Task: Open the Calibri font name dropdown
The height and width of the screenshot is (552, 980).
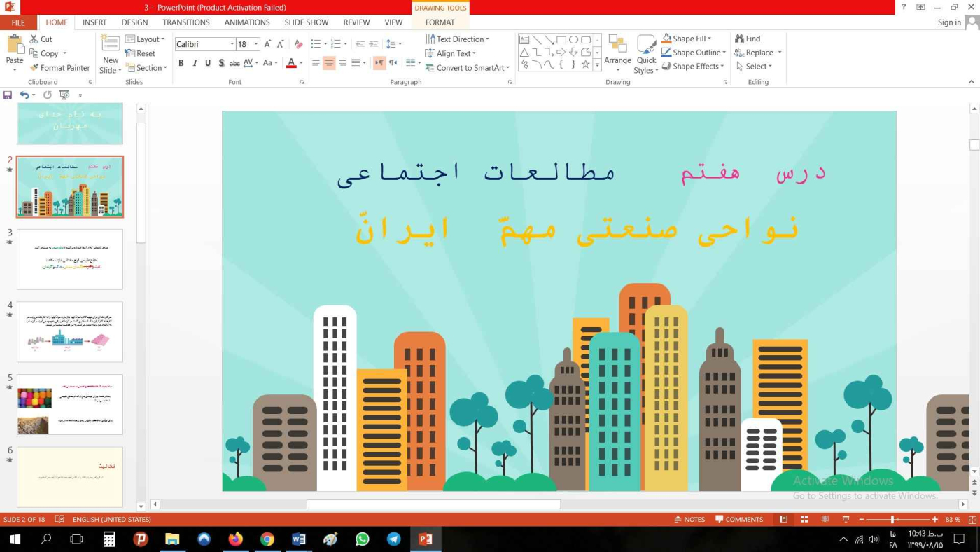Action: click(232, 44)
